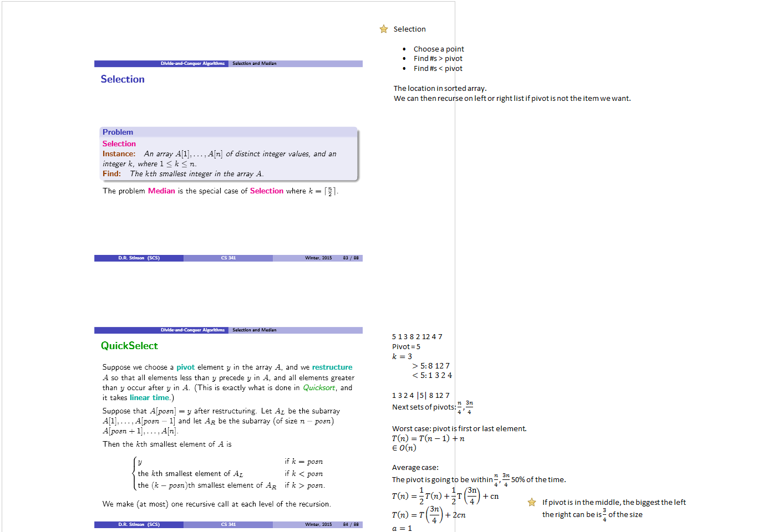Click the "Average case:" note line
757x532 pixels.
click(x=415, y=468)
